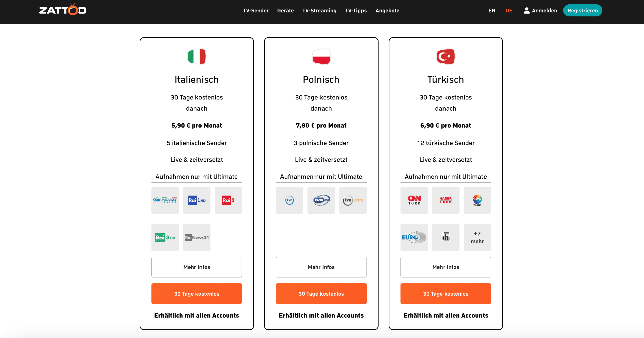Screen dimensions: 644x338
Task: Open the TV-Sender menu
Action: pyautogui.click(x=256, y=11)
